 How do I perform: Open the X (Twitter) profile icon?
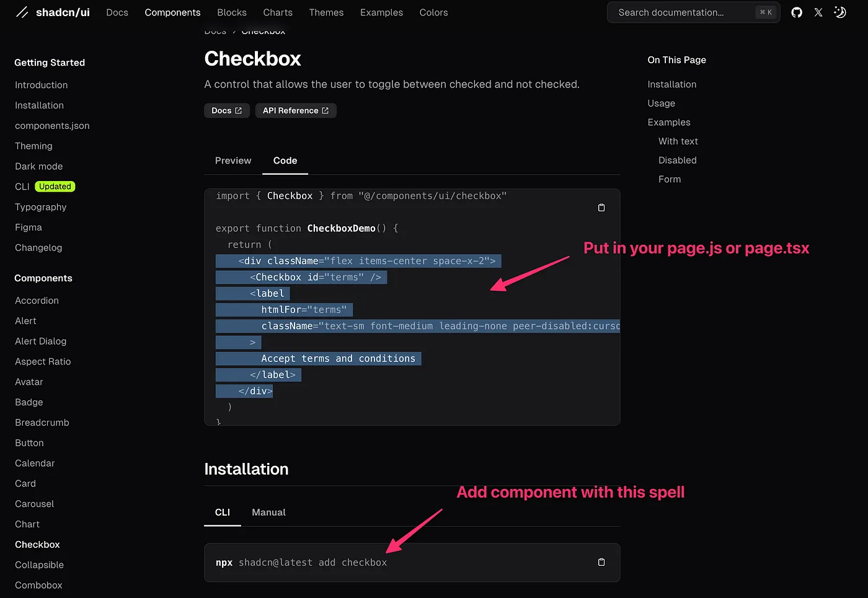818,12
